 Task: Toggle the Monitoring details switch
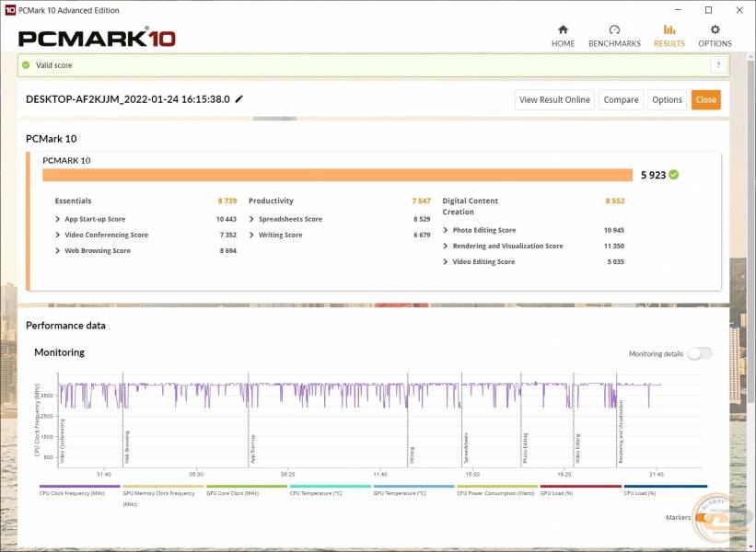700,353
